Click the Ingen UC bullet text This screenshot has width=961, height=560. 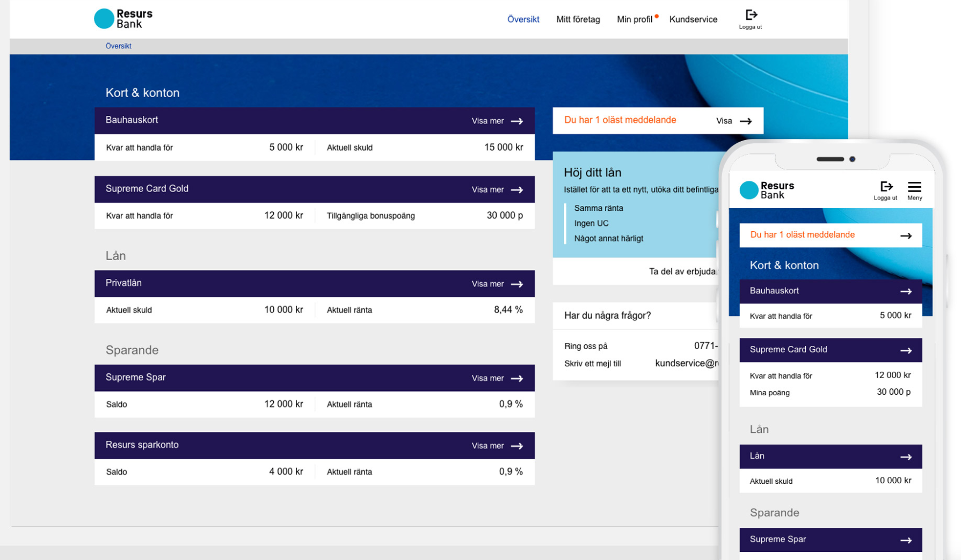tap(591, 223)
